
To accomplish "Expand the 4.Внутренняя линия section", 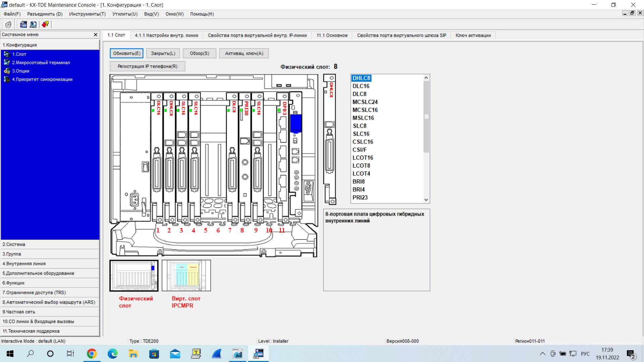I will pos(50,264).
